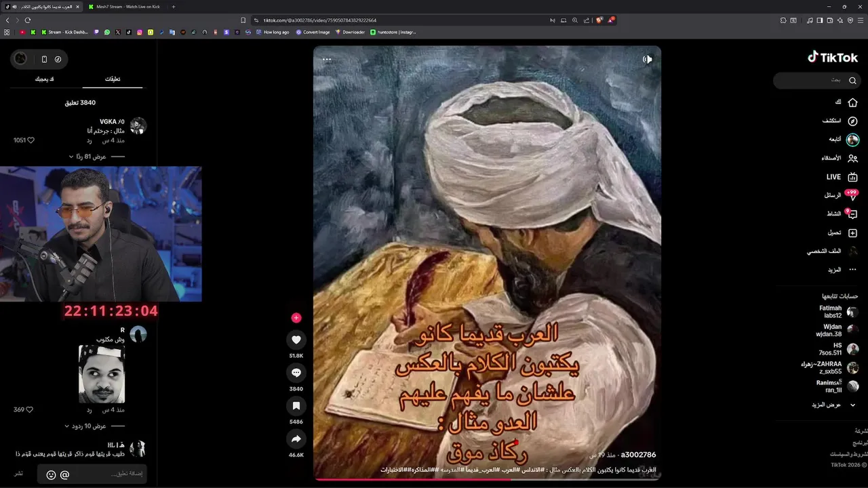Open browser hamburger menu
868x488 pixels.
861,20
